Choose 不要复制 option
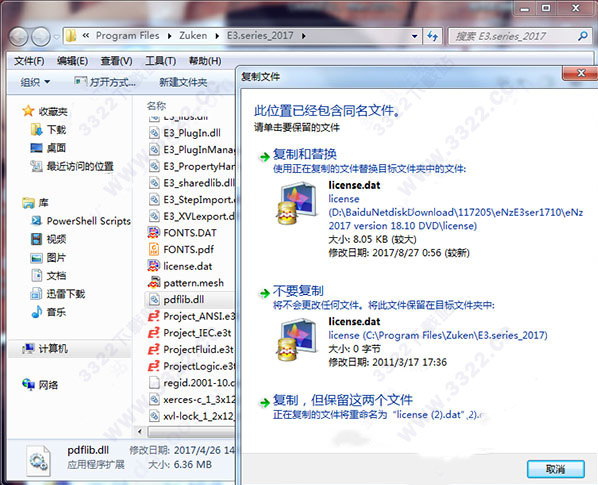Image resolution: width=598 pixels, height=485 pixels. (298, 291)
